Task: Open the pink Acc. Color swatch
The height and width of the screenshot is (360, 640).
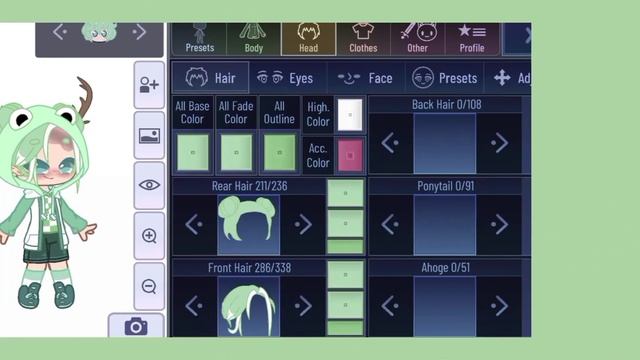Action: [x=350, y=155]
